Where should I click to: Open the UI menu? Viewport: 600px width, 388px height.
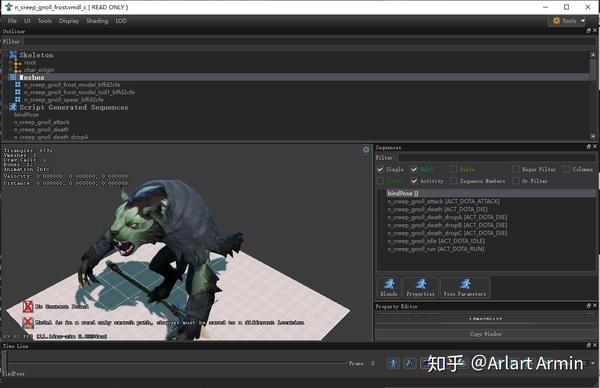(27, 21)
